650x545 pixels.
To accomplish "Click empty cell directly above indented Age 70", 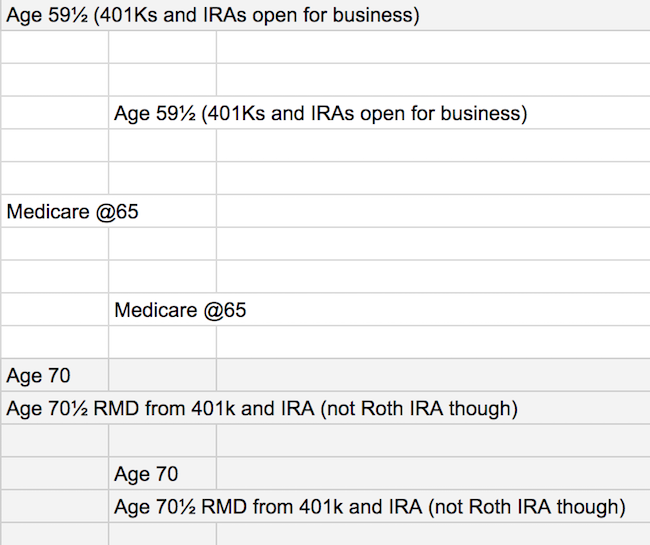I will click(162, 440).
